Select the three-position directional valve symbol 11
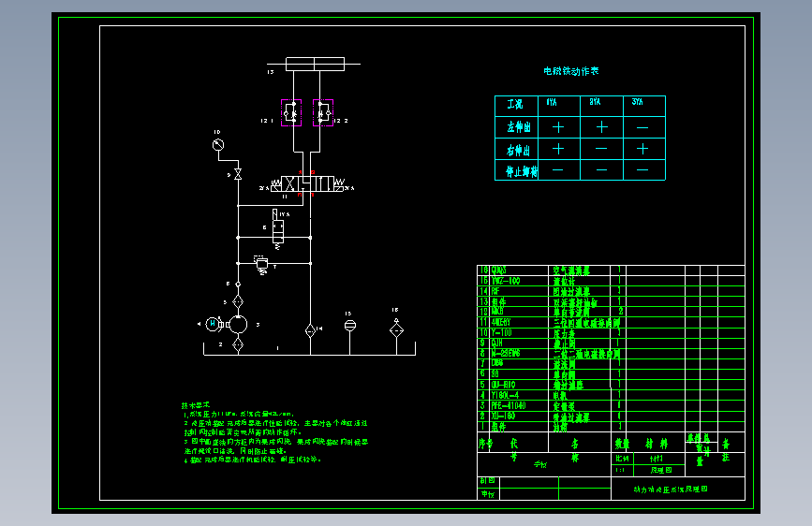This screenshot has height=526, width=812. 307,183
